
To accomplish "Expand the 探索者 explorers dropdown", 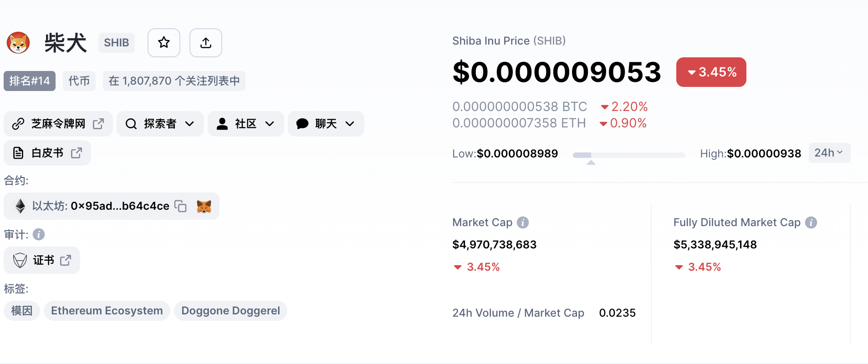I will [x=160, y=124].
